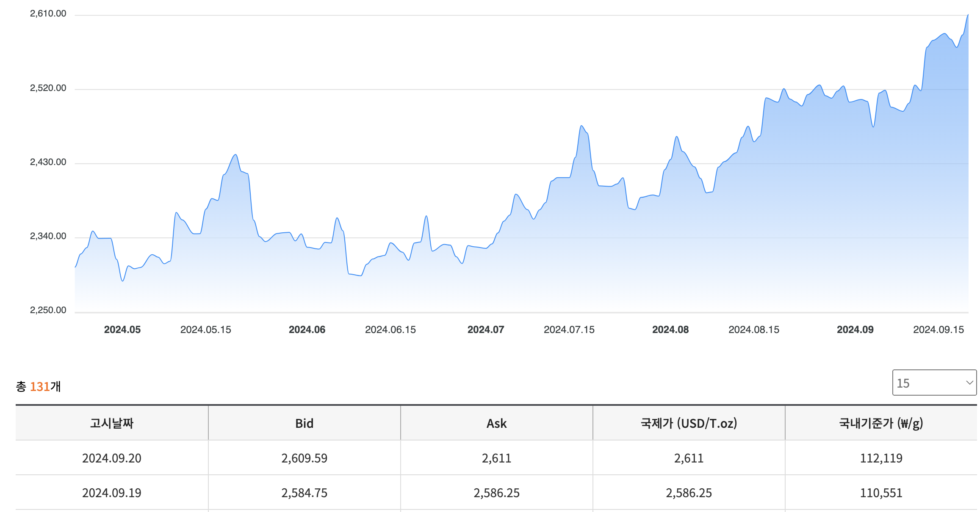Click the 2,610.00 y-axis label
Image resolution: width=980 pixels, height=512 pixels.
point(48,14)
